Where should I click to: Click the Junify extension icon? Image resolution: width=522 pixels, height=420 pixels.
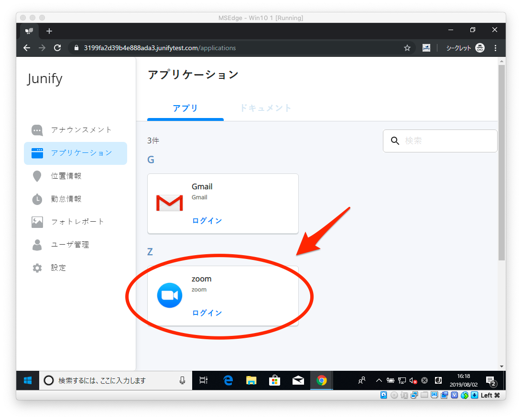click(x=426, y=48)
